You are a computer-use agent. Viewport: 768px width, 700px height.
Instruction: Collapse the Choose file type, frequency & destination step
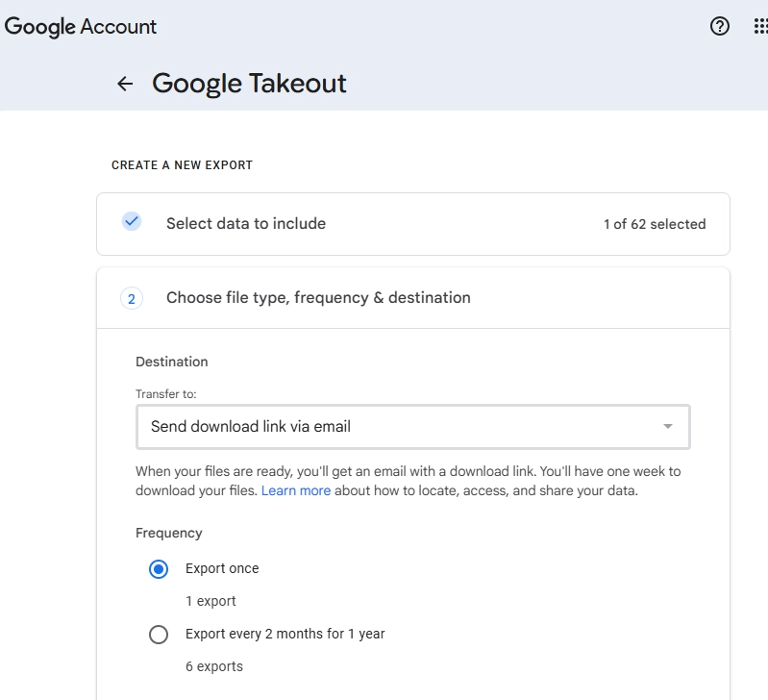(x=413, y=298)
